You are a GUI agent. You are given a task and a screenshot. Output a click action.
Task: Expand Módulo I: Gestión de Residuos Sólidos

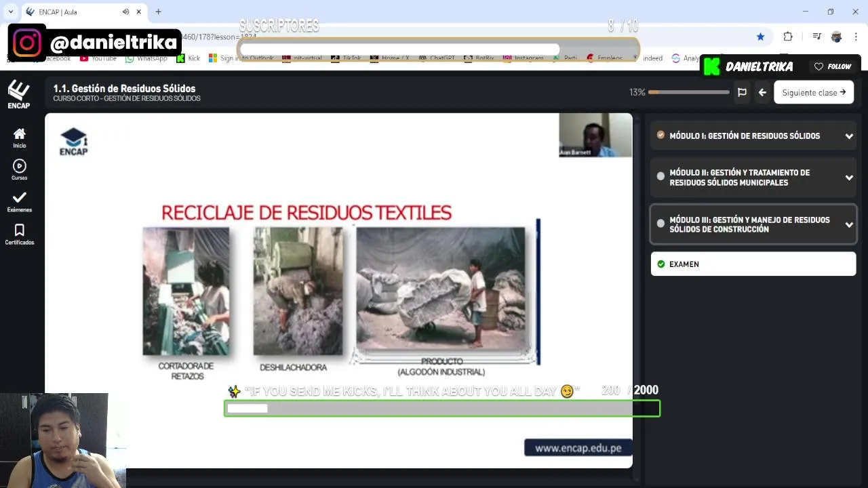pos(753,136)
